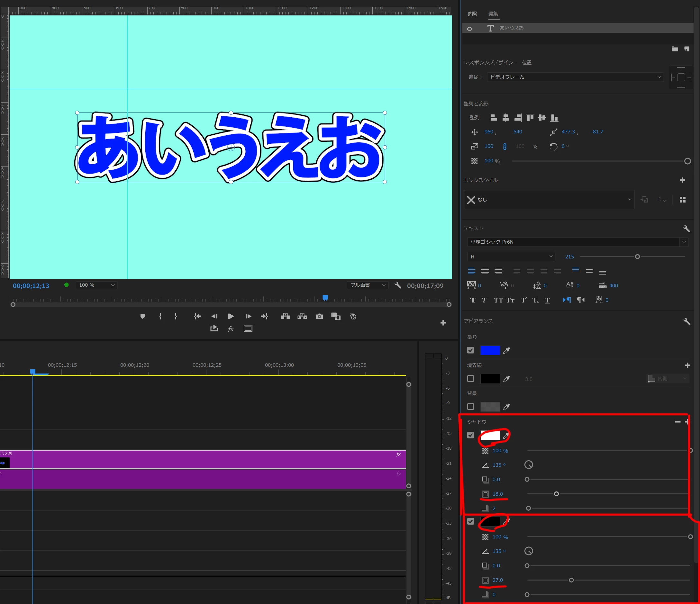700x604 pixels.
Task: Click the Export Frame camera icon
Action: [319, 316]
